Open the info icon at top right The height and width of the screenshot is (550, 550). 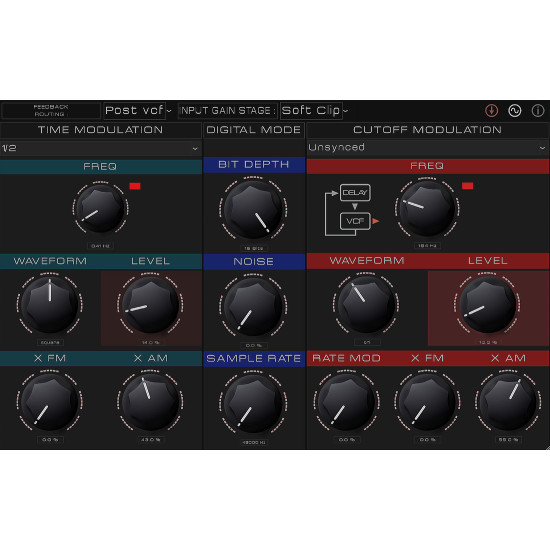pos(538,111)
